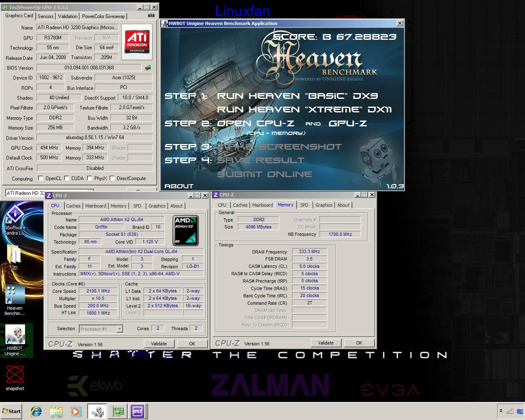The width and height of the screenshot is (525, 420).
Task: Click NB Frequency value 1700.0 MHz
Action: [340, 234]
